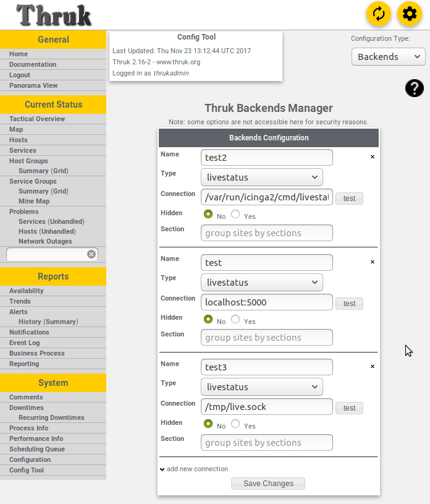Open Service Groups

[x=33, y=182]
